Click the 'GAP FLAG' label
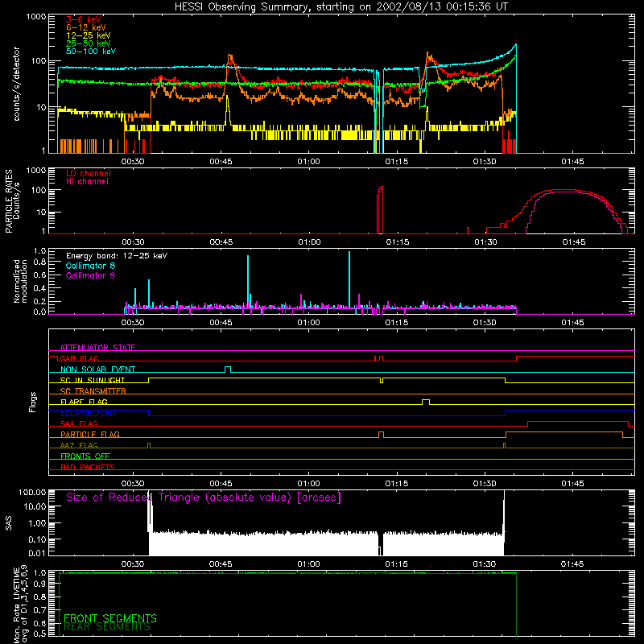Viewport: 644px width, 644px height. pyautogui.click(x=79, y=358)
